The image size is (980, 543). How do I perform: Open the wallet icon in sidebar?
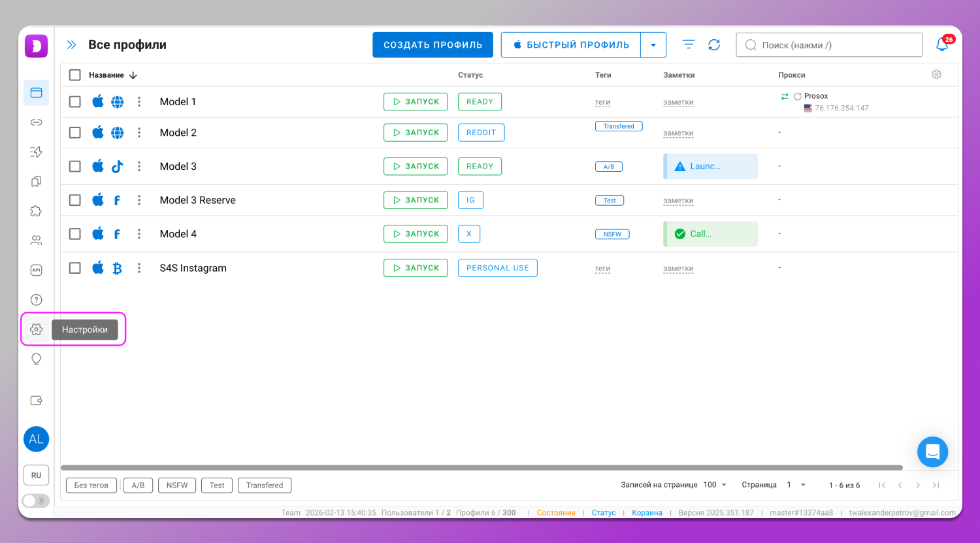pos(37,401)
